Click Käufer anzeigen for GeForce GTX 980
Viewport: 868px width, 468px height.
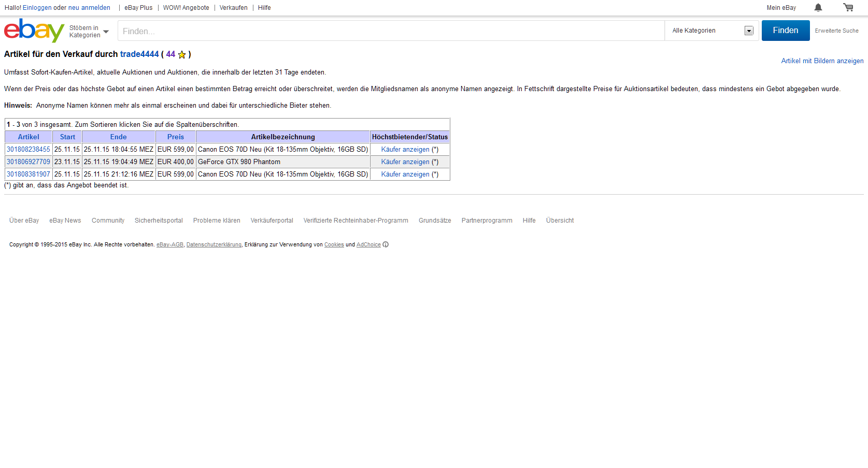(405, 162)
